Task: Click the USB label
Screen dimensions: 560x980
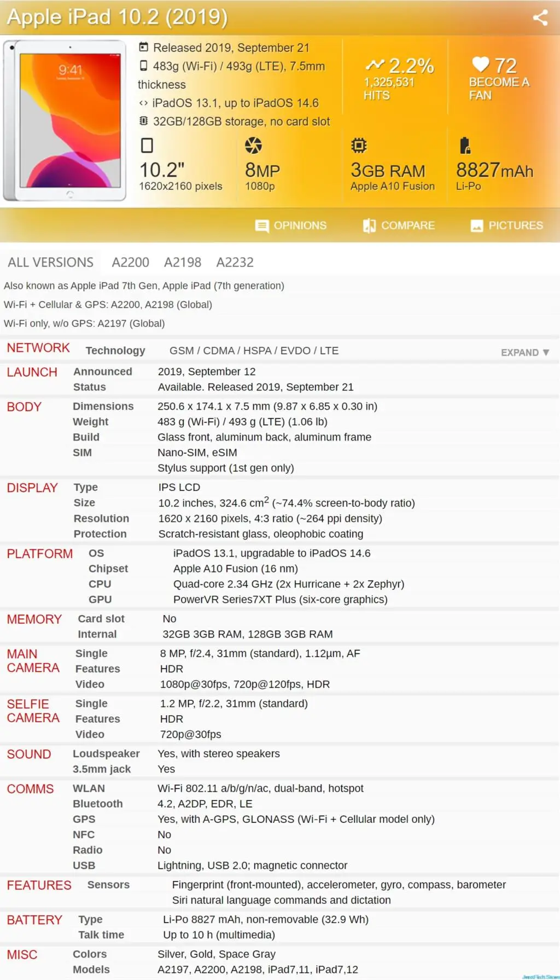Action: click(x=84, y=865)
